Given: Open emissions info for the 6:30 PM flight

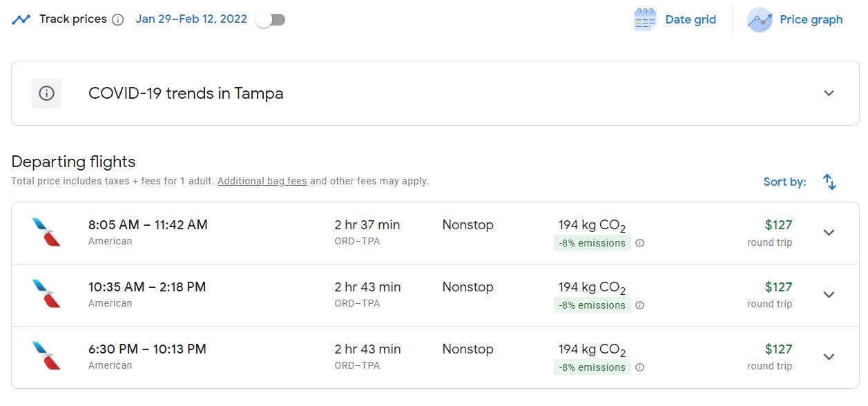Looking at the screenshot, I should (x=640, y=367).
